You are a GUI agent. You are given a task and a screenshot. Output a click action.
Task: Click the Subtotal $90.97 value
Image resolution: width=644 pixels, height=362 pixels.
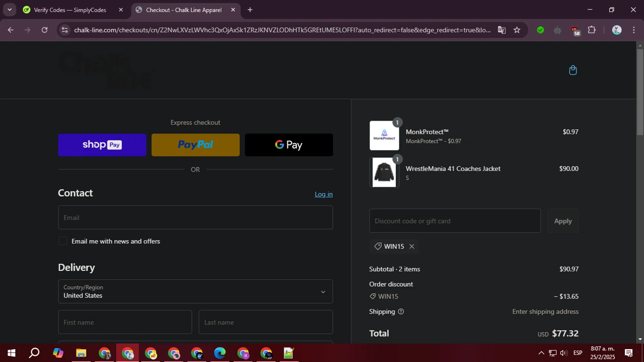(x=569, y=269)
